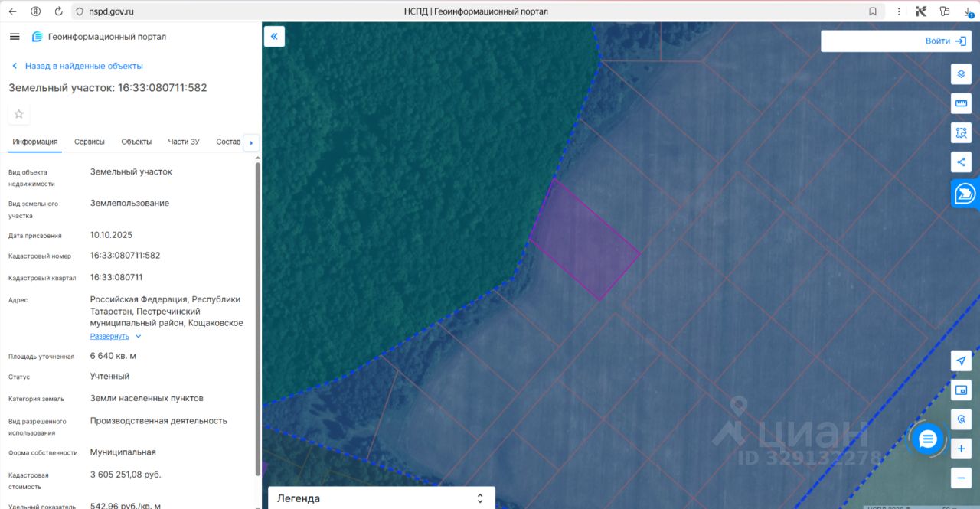Open the map identify/search-at-point tool
Viewport: 980px width, 509px height.
961,419
